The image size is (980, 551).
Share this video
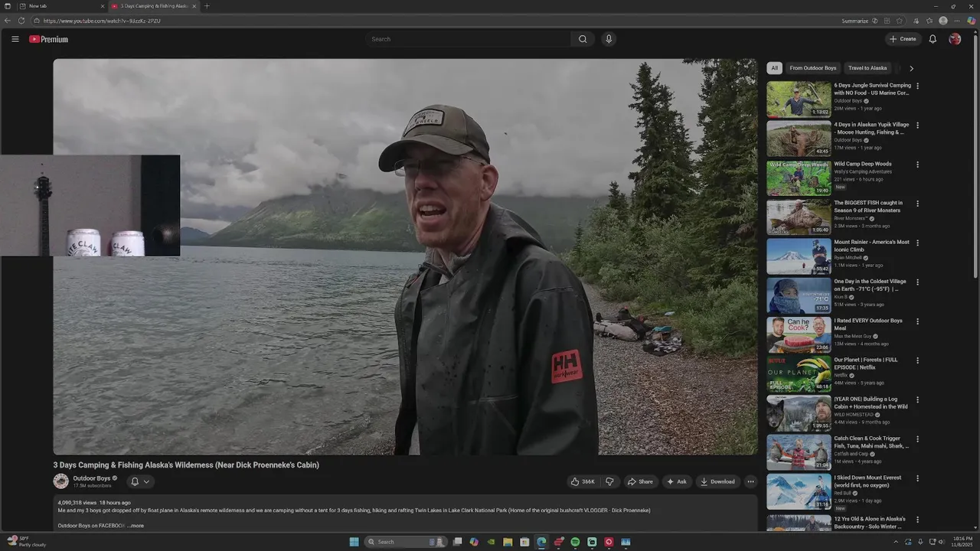click(640, 481)
